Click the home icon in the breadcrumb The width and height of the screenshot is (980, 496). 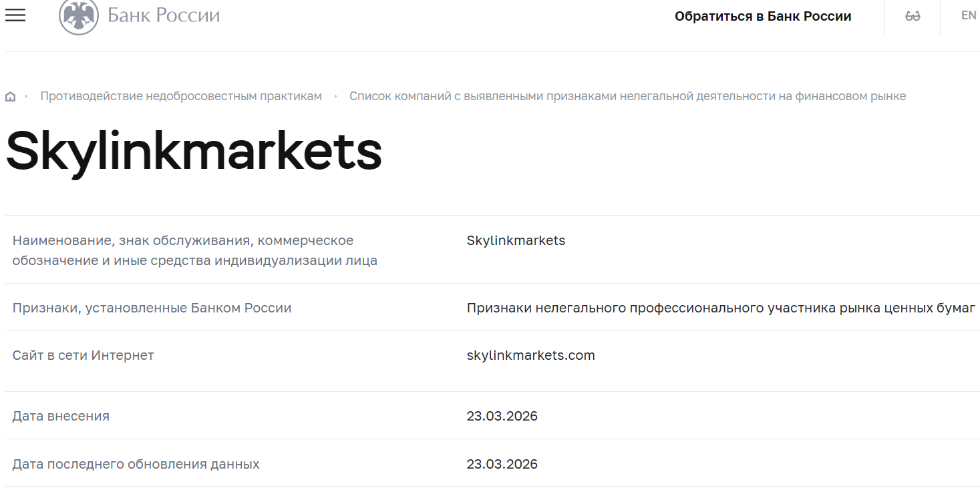[10, 95]
